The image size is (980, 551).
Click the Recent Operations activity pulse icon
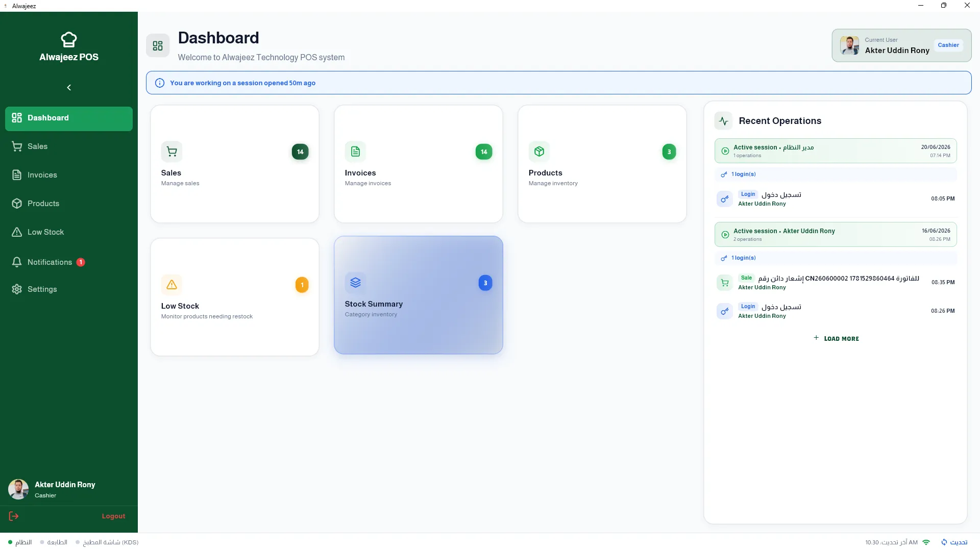(724, 121)
